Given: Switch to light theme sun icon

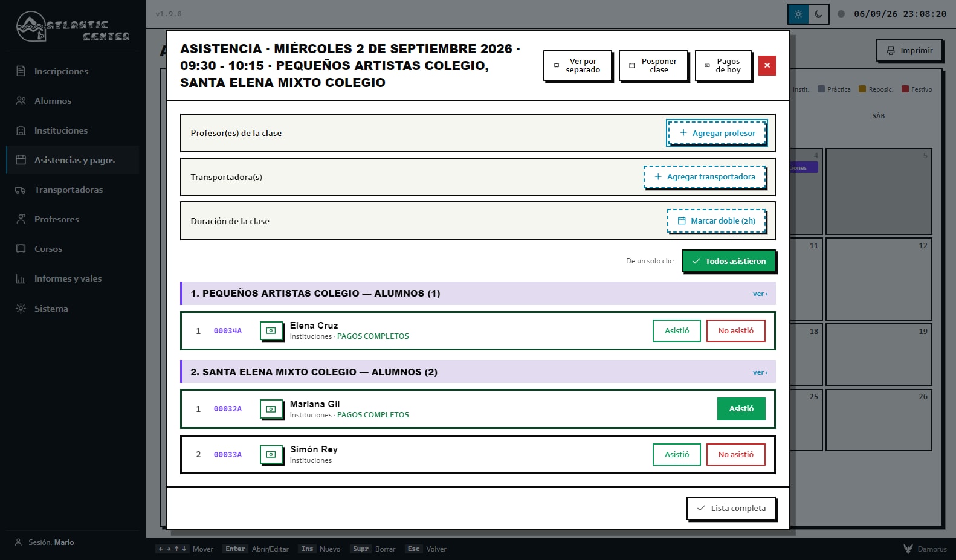Looking at the screenshot, I should pyautogui.click(x=798, y=14).
